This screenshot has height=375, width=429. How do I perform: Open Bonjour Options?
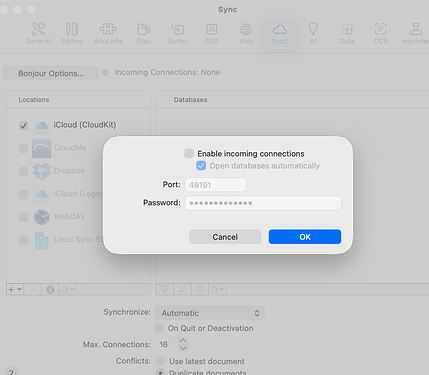pyautogui.click(x=51, y=73)
